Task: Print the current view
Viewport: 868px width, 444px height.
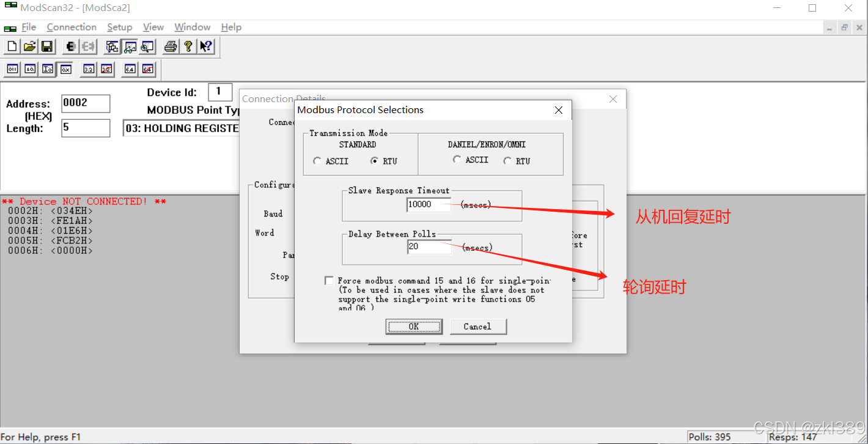Action: 169,46
